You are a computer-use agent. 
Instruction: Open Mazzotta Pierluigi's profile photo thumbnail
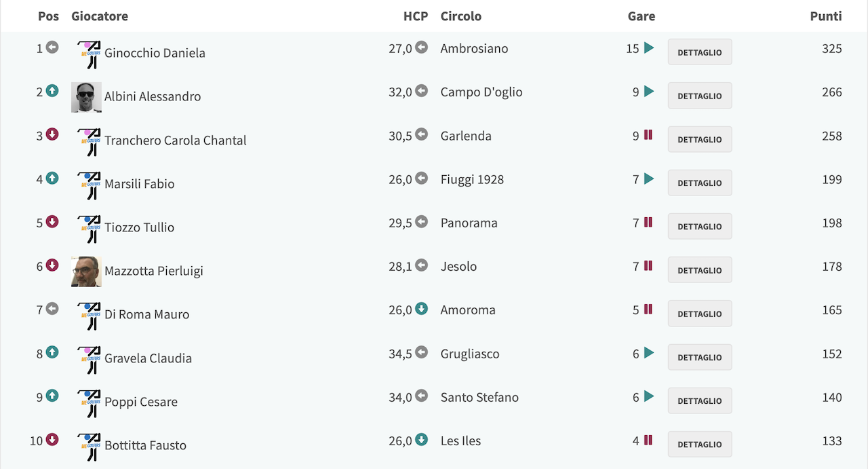tap(86, 271)
